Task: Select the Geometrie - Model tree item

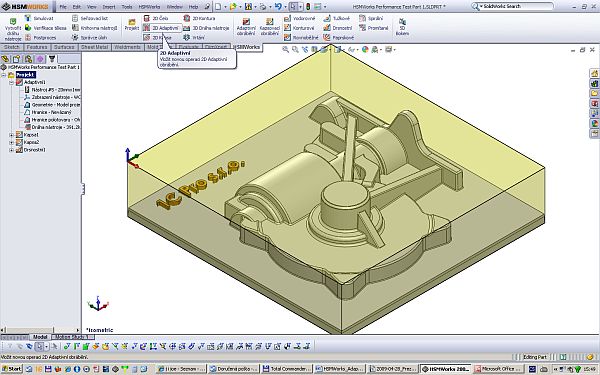Action: coord(52,105)
